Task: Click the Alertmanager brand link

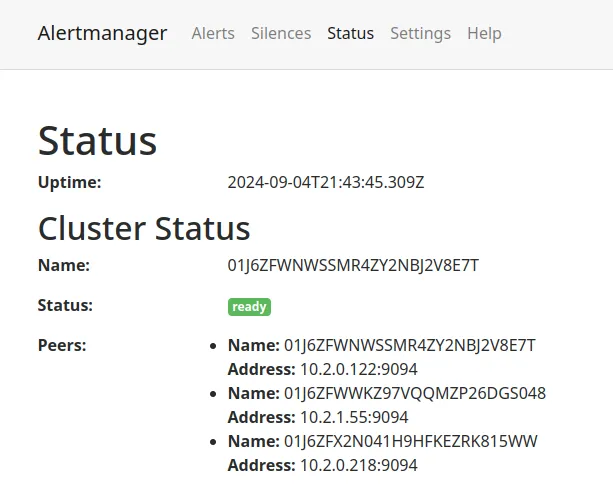Action: [x=102, y=33]
